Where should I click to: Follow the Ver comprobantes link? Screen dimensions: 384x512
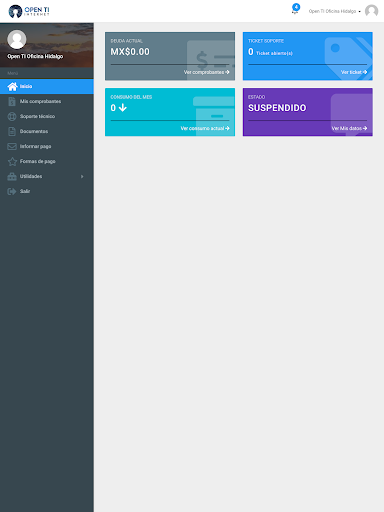[206, 72]
